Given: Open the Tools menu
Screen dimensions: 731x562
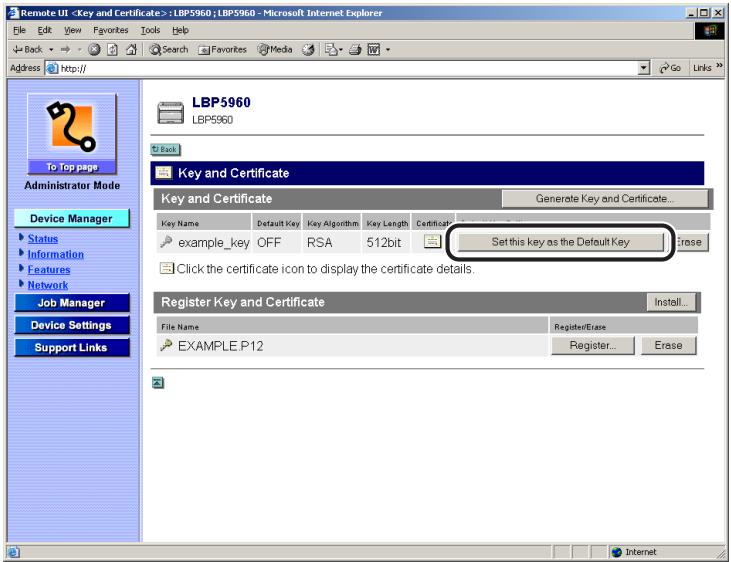Looking at the screenshot, I should pyautogui.click(x=150, y=30).
